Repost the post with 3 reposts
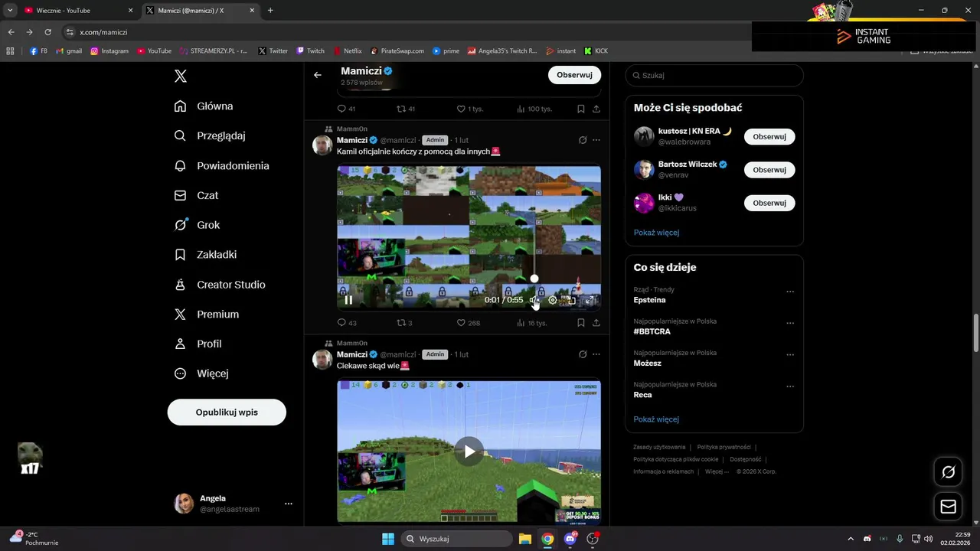The image size is (980, 551). click(x=404, y=323)
